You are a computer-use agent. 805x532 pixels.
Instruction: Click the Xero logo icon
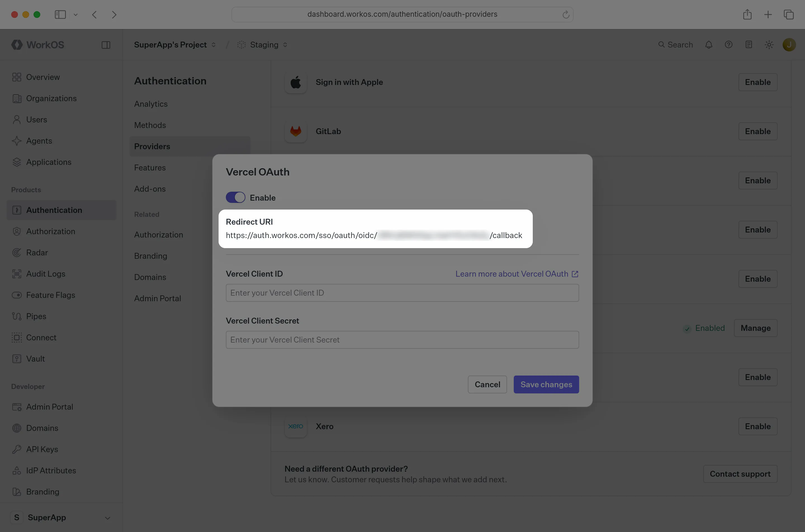[x=296, y=426]
